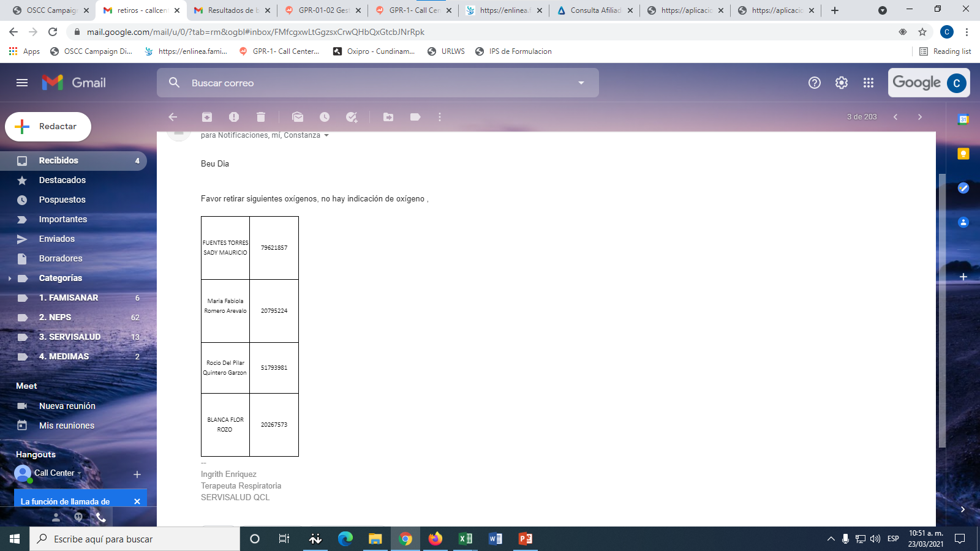Get add-ons plus in side panel
This screenshot has height=551, width=980.
point(963,277)
